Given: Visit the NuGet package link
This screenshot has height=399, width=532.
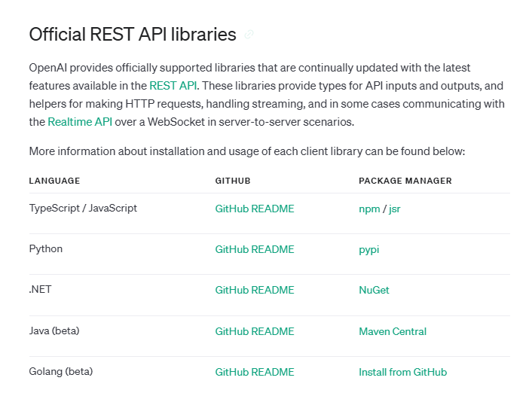Looking at the screenshot, I should pyautogui.click(x=374, y=290).
